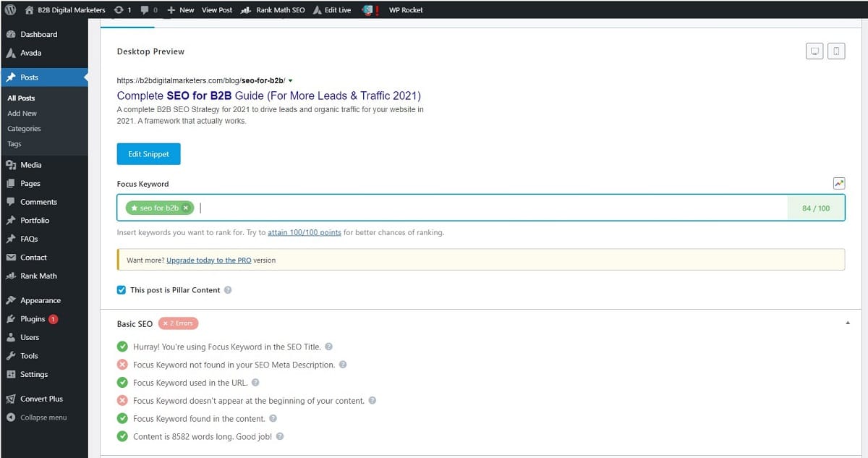Switch snippet to desktop preview
Image resolution: width=868 pixels, height=458 pixels.
pos(814,51)
